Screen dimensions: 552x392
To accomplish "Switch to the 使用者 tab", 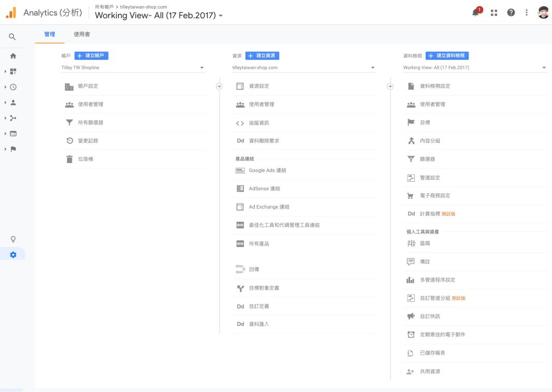I will click(83, 35).
